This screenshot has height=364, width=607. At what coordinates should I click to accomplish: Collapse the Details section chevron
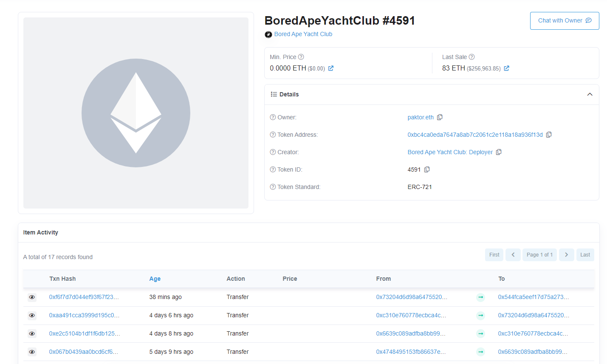pyautogui.click(x=590, y=94)
